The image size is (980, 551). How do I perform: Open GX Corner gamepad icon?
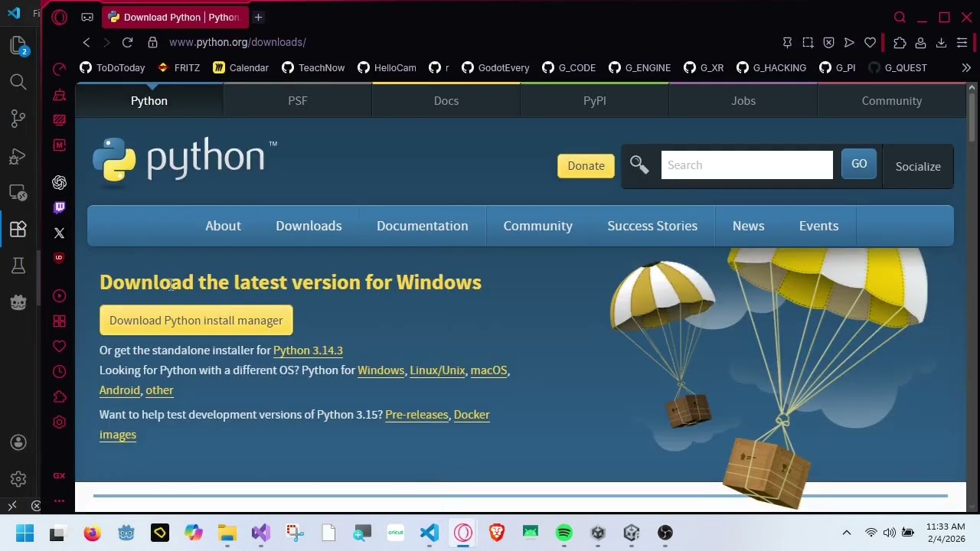click(x=87, y=17)
